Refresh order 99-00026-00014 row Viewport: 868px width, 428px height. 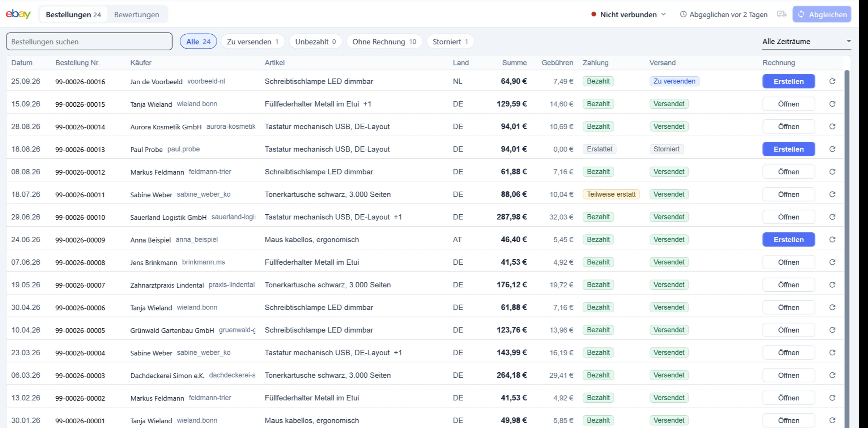[x=832, y=127]
